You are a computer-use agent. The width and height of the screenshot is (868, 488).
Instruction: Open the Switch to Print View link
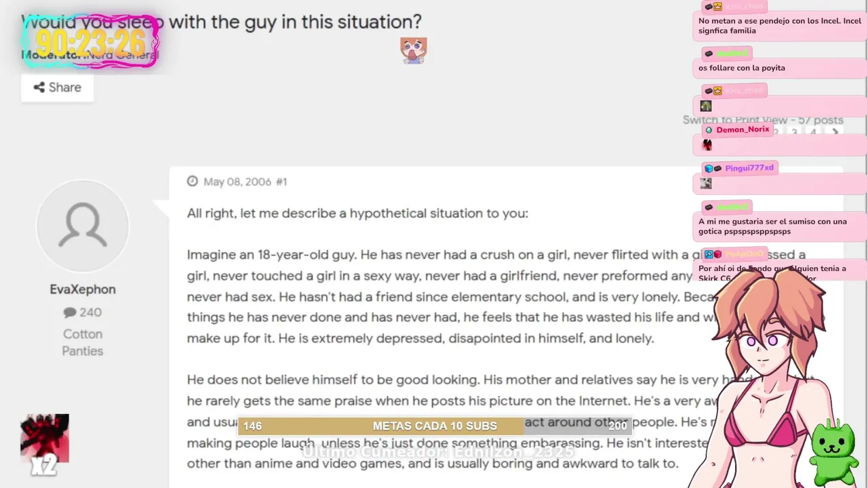click(x=734, y=120)
